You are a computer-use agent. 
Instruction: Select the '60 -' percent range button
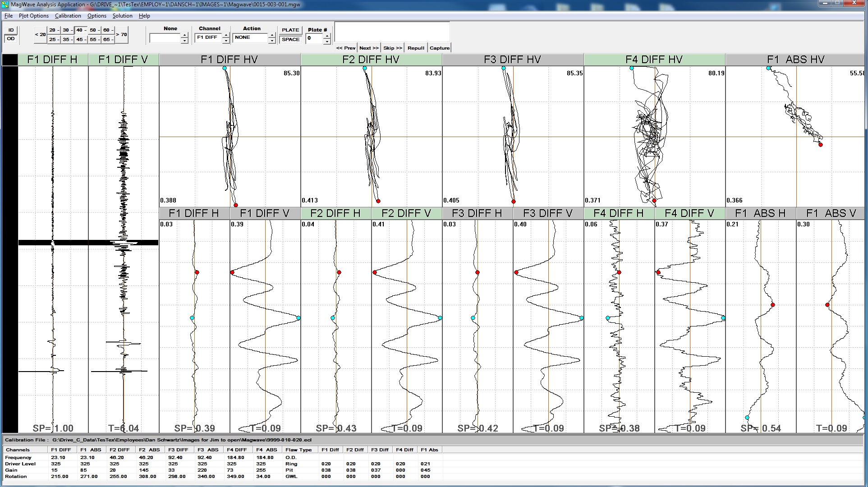(x=108, y=30)
